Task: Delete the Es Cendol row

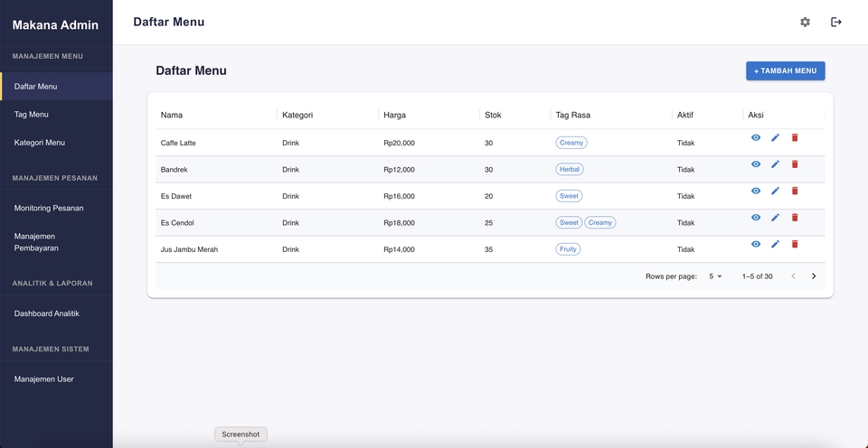Action: (x=795, y=218)
